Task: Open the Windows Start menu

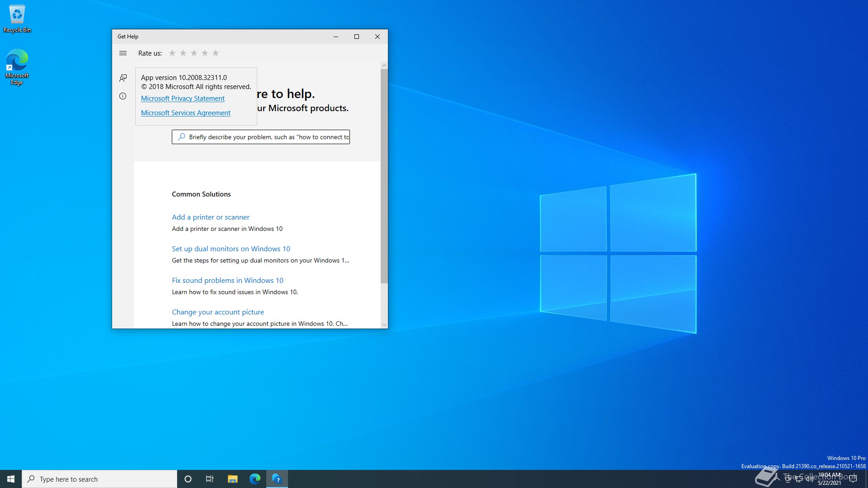Action: pyautogui.click(x=11, y=479)
